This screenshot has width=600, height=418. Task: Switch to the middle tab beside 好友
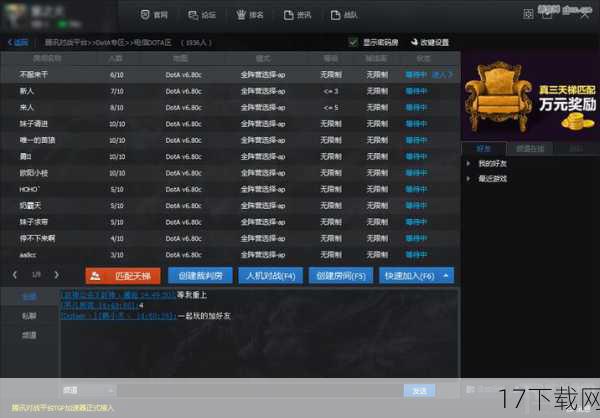530,149
